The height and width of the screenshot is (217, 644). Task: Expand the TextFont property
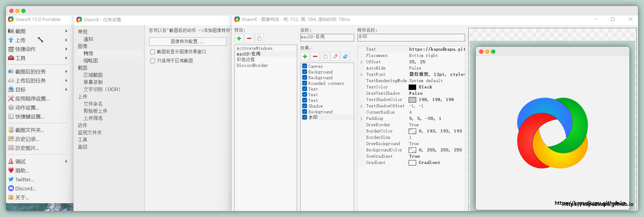[x=361, y=75]
